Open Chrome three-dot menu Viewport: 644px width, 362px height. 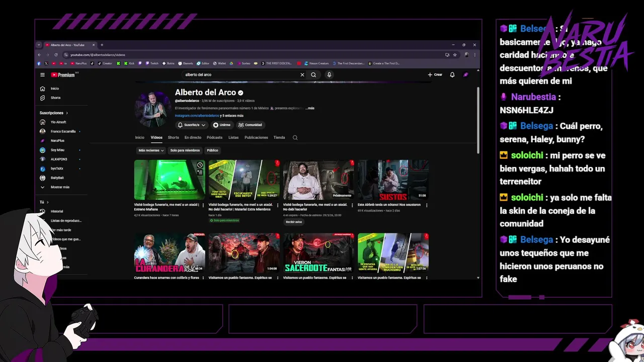[474, 55]
